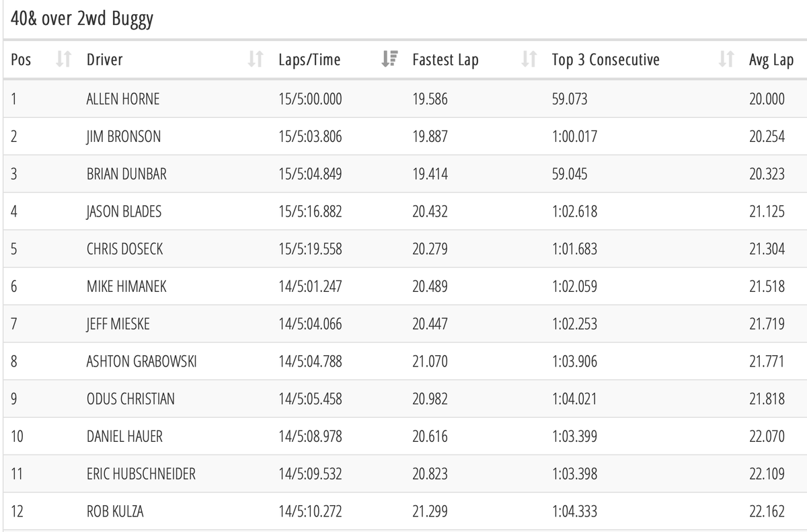Click the sort arrows next to Driver
This screenshot has width=807, height=532.
click(x=255, y=60)
